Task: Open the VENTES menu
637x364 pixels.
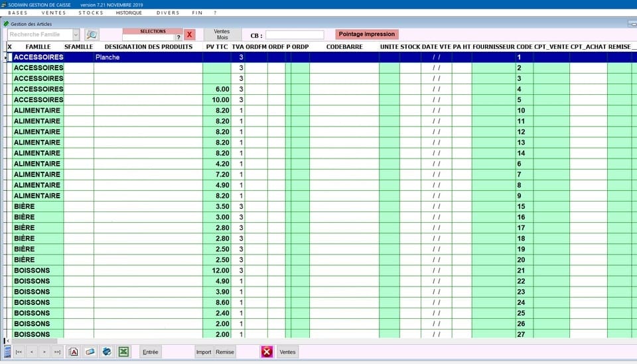Action: pyautogui.click(x=54, y=13)
